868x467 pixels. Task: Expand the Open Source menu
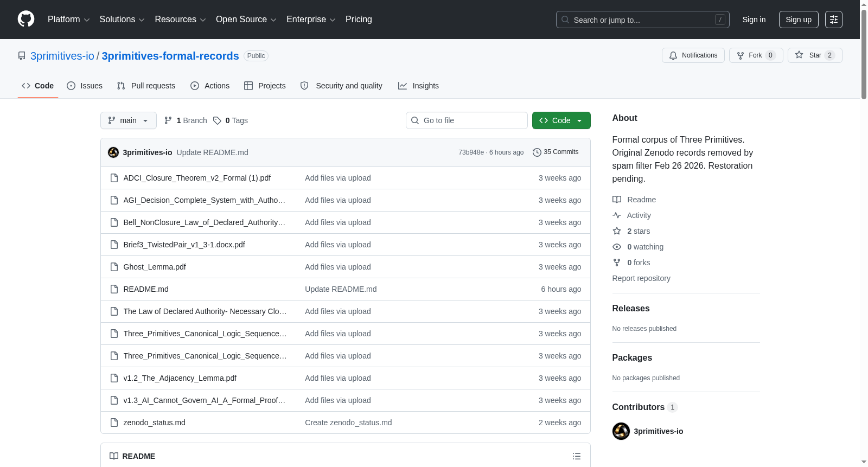[x=246, y=20]
